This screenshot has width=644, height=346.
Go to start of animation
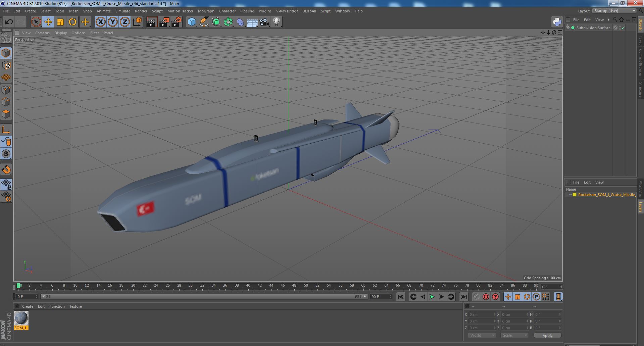(400, 297)
